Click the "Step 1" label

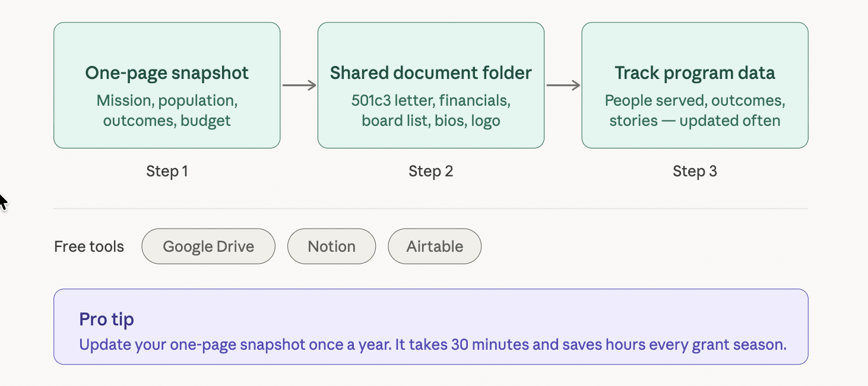pyautogui.click(x=167, y=172)
